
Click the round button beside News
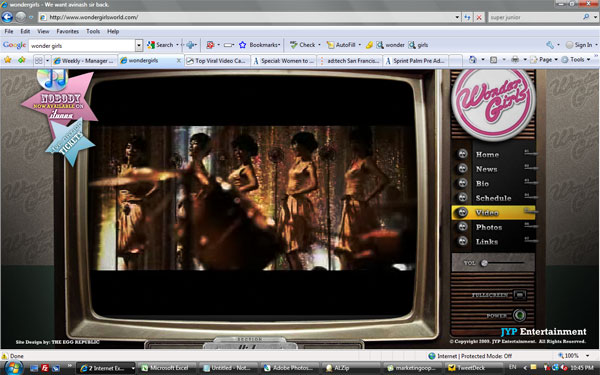[x=463, y=168]
